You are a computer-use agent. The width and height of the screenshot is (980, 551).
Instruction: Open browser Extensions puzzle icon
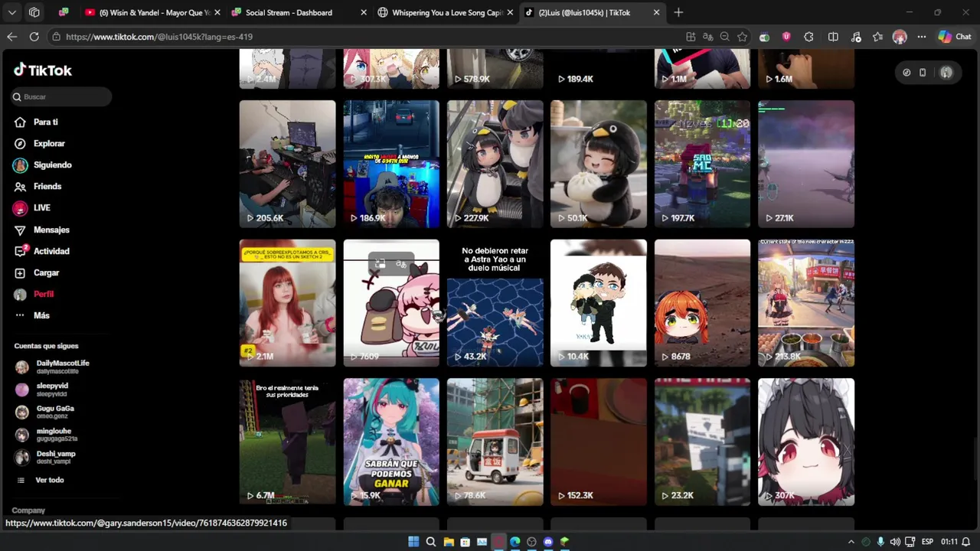[809, 37]
